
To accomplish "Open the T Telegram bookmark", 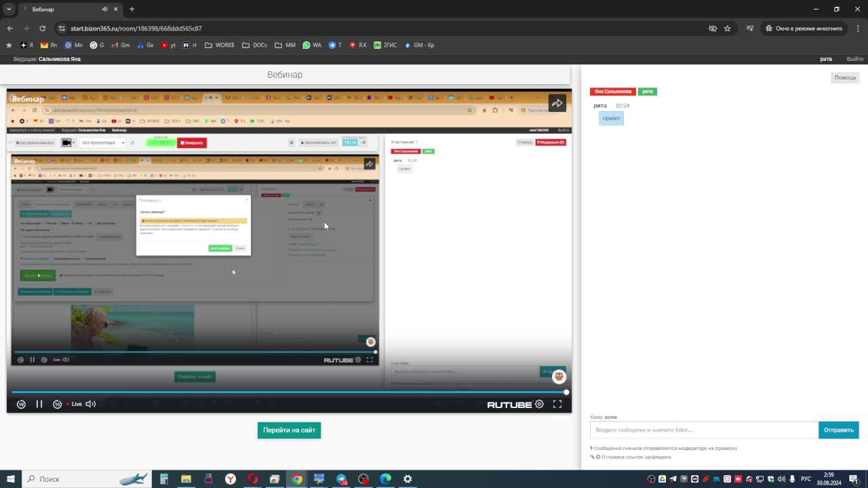I will click(335, 45).
